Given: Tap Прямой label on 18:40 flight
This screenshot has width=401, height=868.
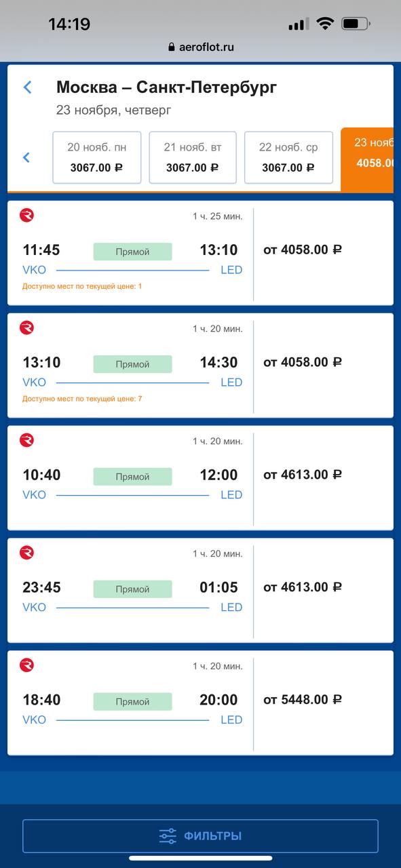Looking at the screenshot, I should point(132,702).
